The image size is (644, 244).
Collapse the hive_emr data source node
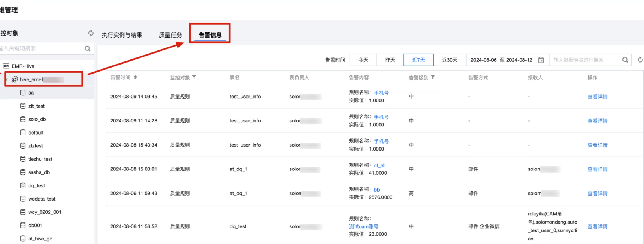point(7,79)
